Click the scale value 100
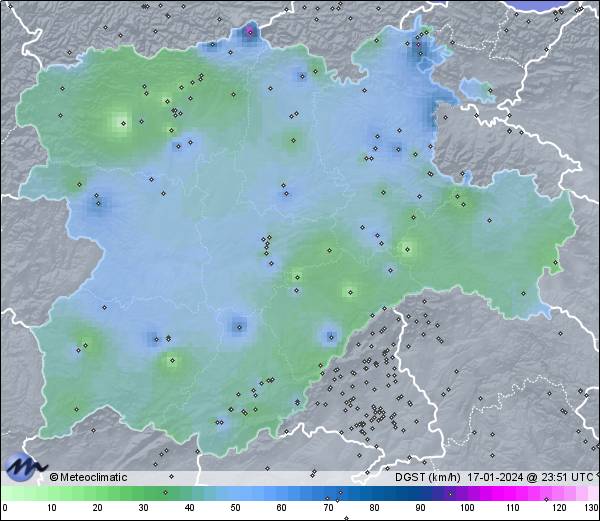The width and height of the screenshot is (600, 521). pos(467,508)
